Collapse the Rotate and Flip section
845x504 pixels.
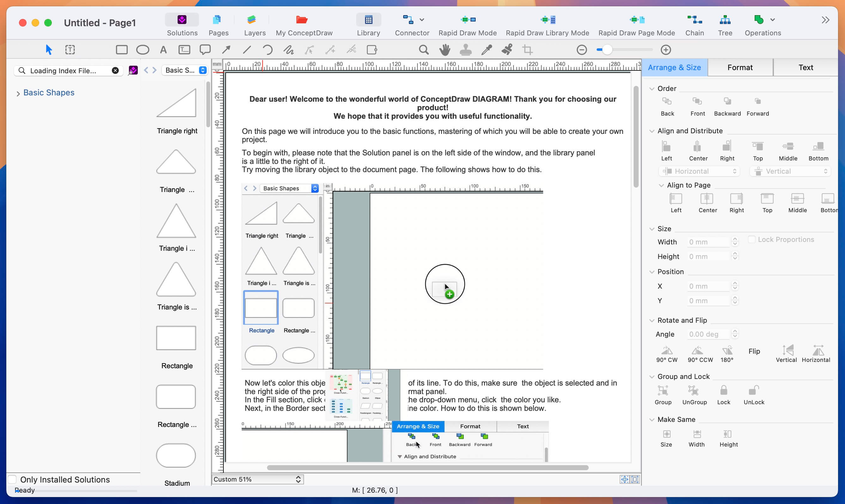click(652, 320)
